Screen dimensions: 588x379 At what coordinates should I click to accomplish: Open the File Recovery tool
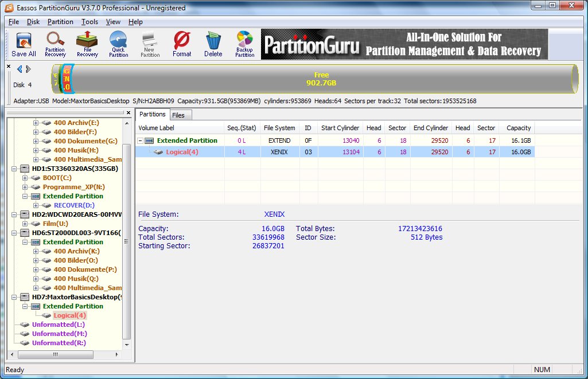(87, 45)
